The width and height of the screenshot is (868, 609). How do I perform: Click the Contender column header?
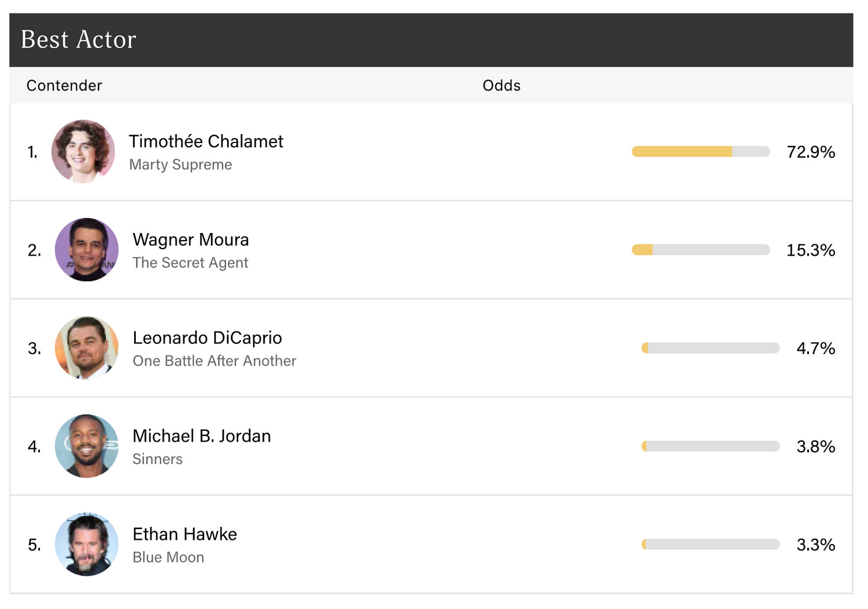(x=64, y=86)
